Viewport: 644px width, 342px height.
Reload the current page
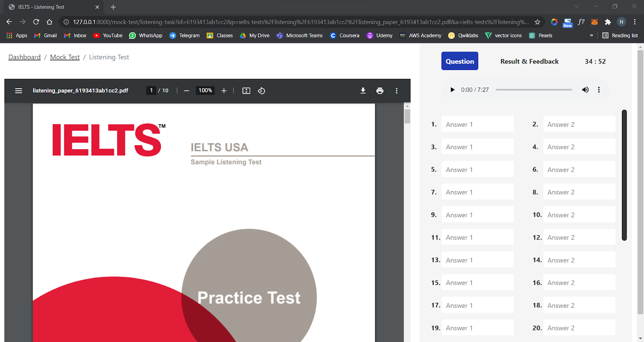click(x=36, y=22)
